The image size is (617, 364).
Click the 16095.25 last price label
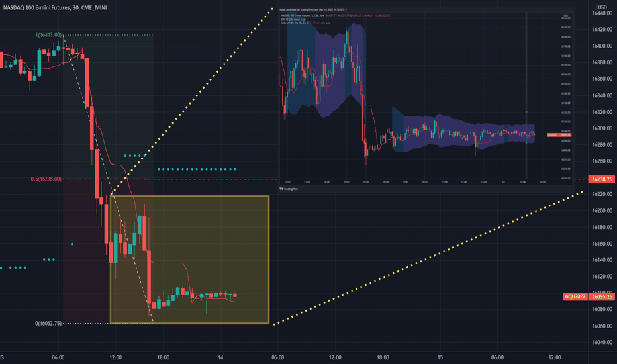tap(602, 296)
